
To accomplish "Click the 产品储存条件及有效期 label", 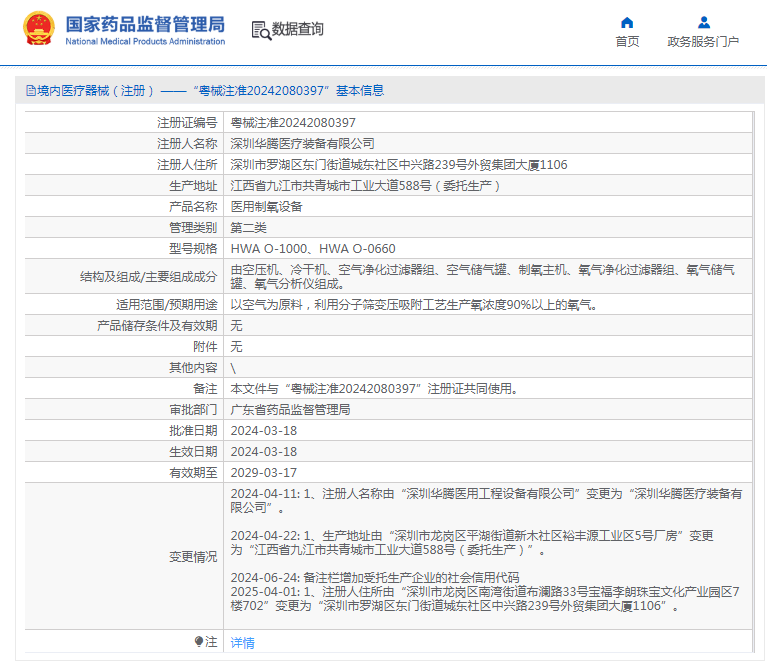I will pos(157,326).
